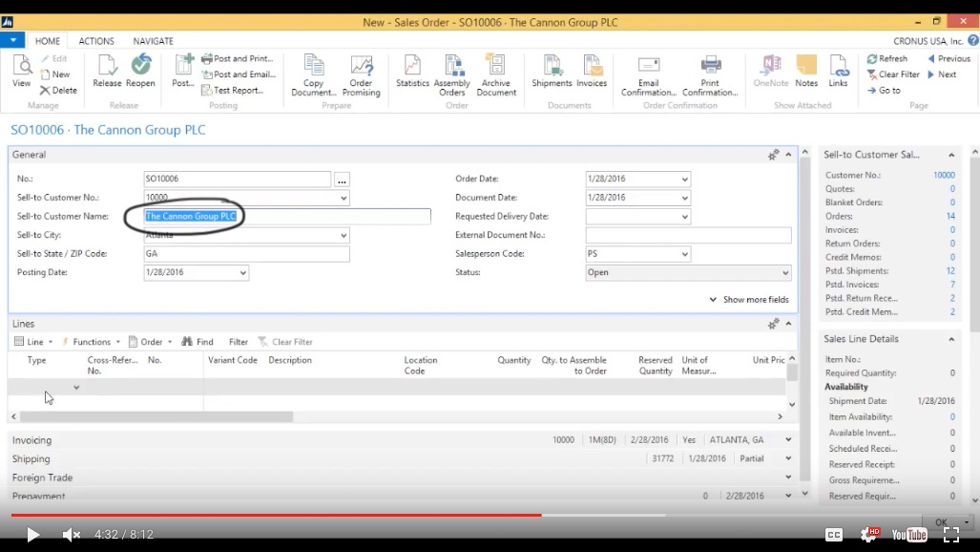Viewport: 980px width, 552px height.
Task: Open Notes for this order
Action: click(x=806, y=71)
